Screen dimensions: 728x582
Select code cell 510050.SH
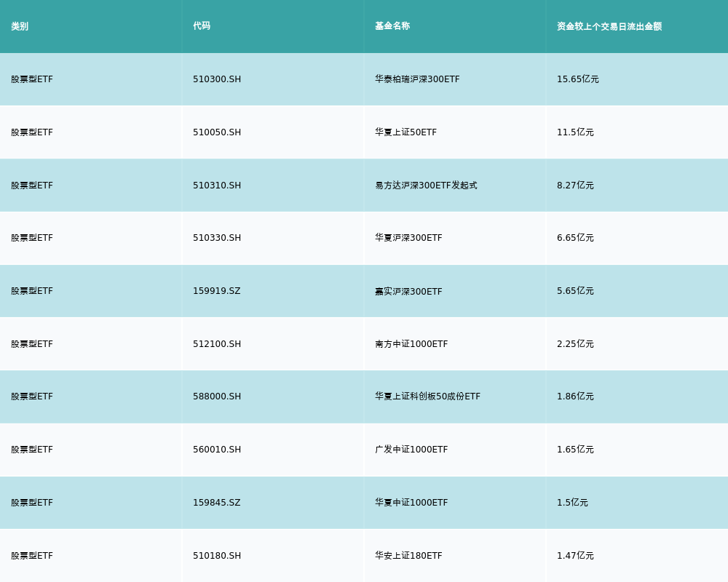coord(217,132)
